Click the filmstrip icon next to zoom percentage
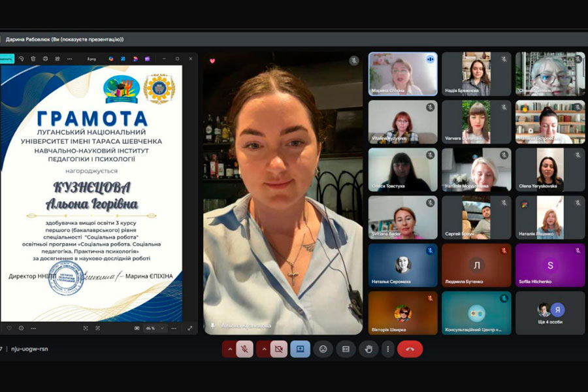 click(137, 328)
